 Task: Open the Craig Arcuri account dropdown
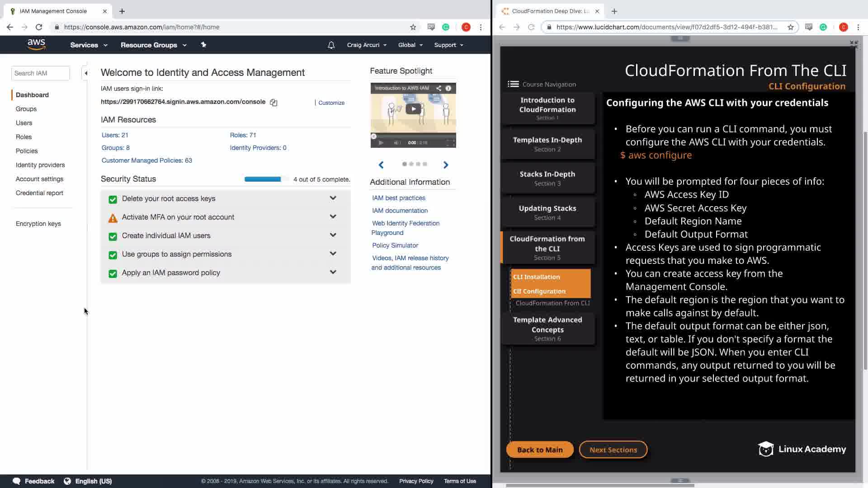366,45
